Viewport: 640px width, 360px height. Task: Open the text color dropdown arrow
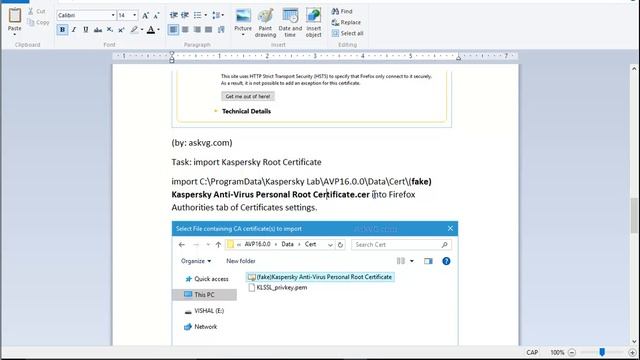pos(158,29)
